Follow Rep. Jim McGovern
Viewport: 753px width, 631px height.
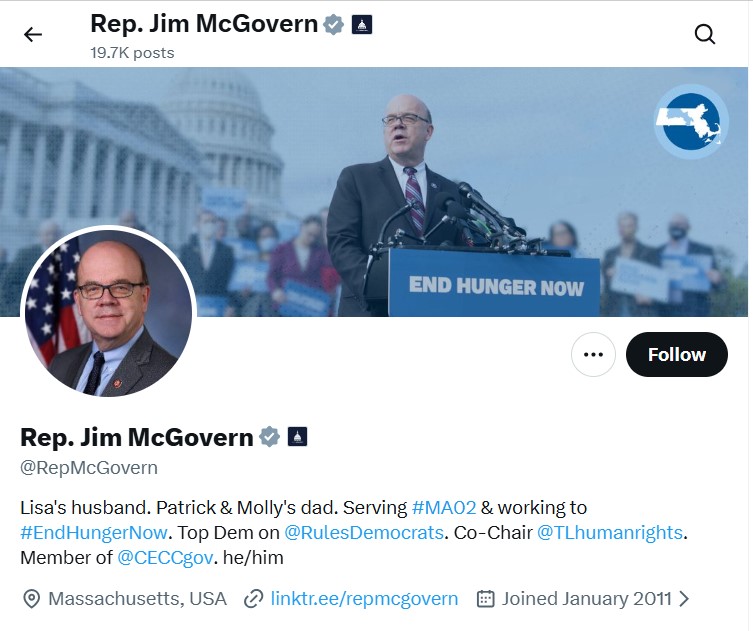(677, 354)
